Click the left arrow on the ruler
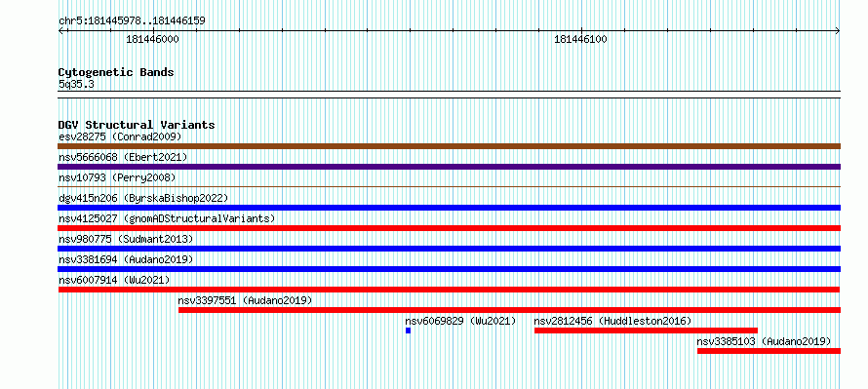The width and height of the screenshot is (868, 389). (61, 31)
